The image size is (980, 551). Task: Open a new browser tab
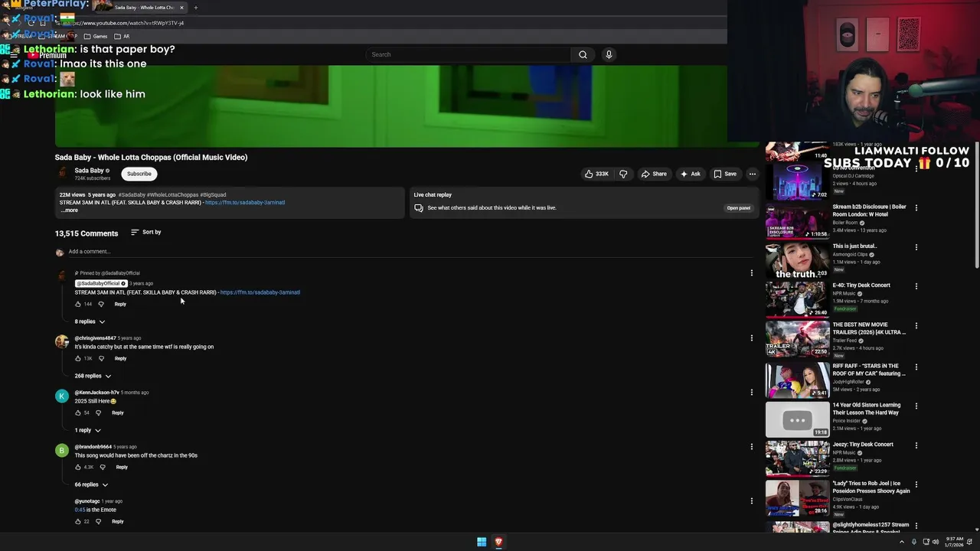pyautogui.click(x=195, y=8)
